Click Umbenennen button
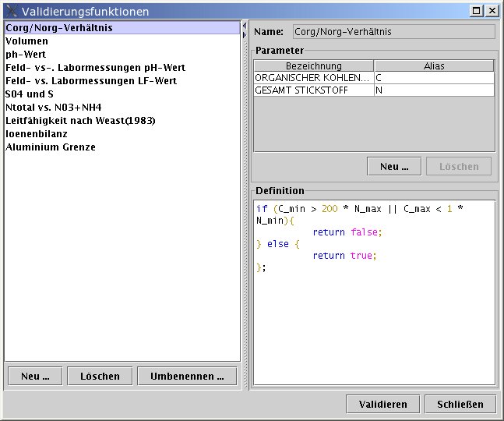The height and width of the screenshot is (421, 504). pos(187,376)
